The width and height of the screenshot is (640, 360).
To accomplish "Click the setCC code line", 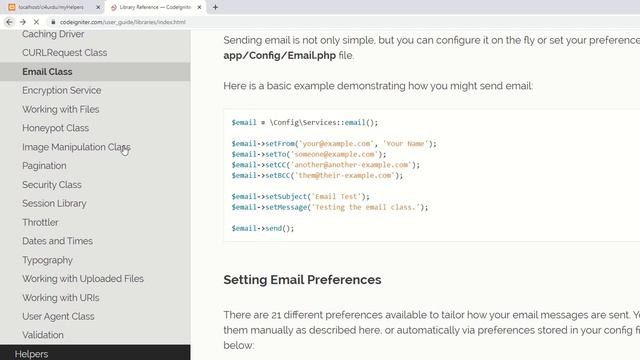I will (x=325, y=165).
